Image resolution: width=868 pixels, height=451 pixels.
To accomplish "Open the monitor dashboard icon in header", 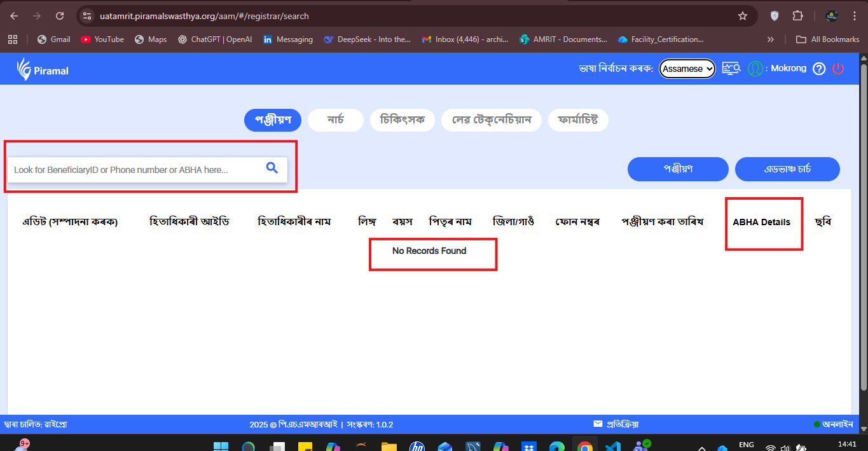I will (731, 69).
